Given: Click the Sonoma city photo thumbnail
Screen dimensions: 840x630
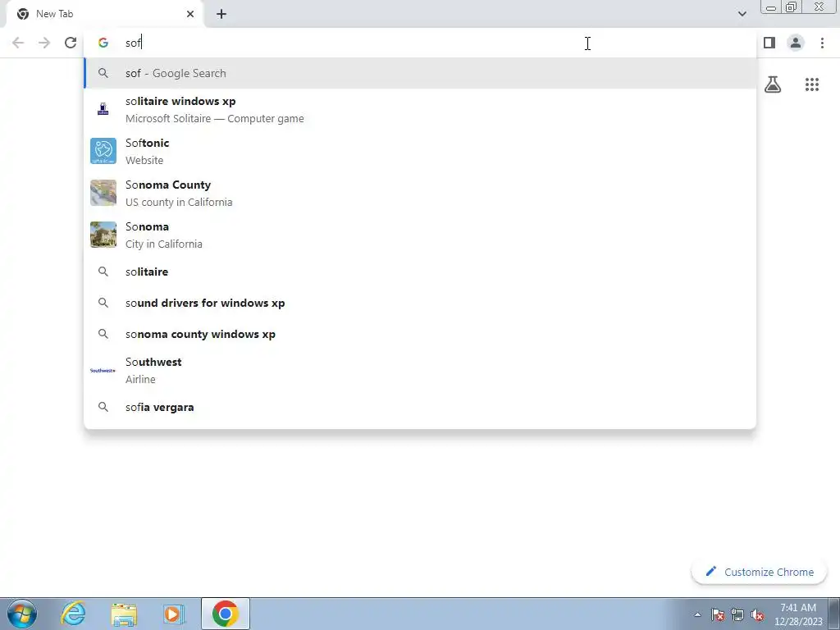Looking at the screenshot, I should pyautogui.click(x=103, y=235).
